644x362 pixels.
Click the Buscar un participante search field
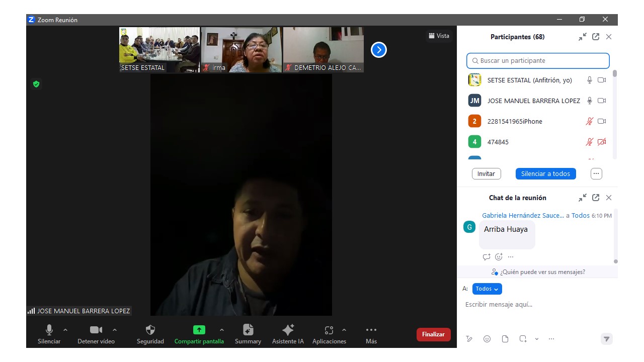tap(538, 61)
